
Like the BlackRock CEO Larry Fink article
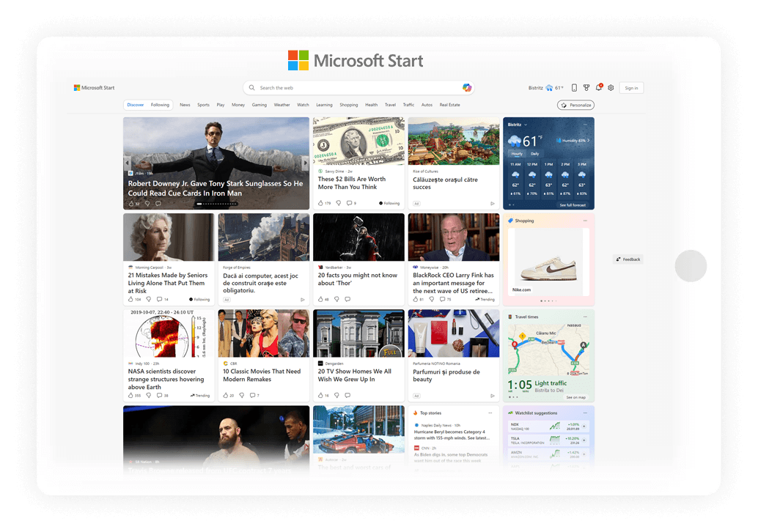pos(415,299)
